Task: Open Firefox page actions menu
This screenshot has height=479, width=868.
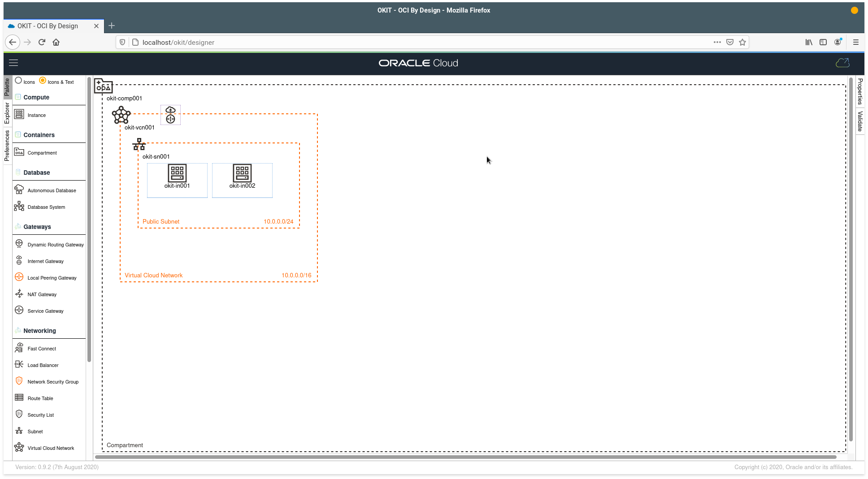Action: point(717,42)
